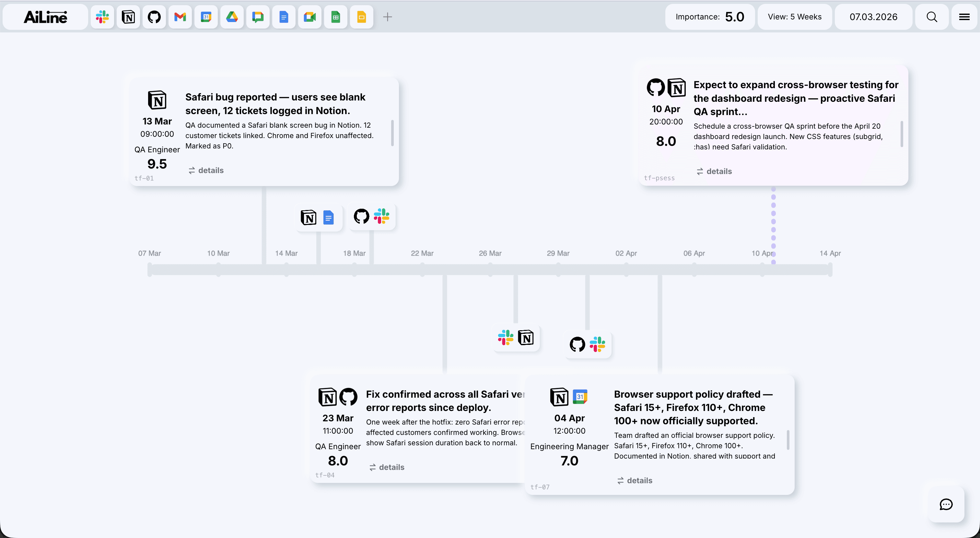The width and height of the screenshot is (980, 538).
Task: Open collapsed Slack and Notion event below 26 Mar
Action: (x=516, y=337)
